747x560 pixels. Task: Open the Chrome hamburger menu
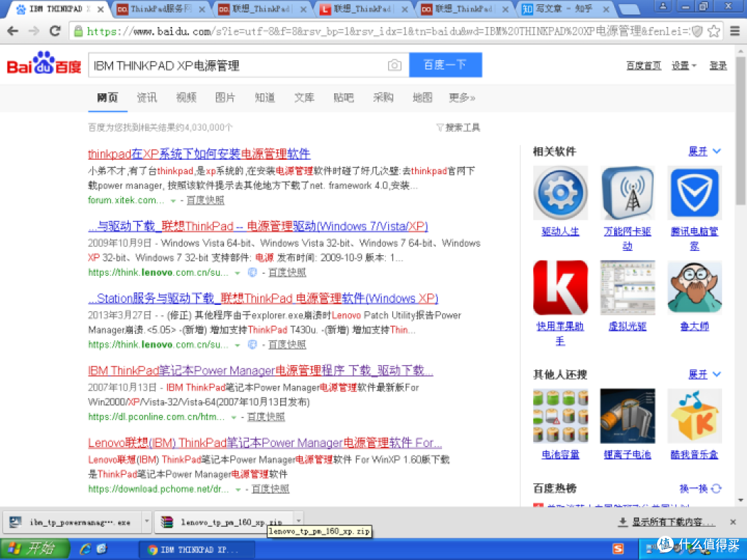(x=735, y=31)
